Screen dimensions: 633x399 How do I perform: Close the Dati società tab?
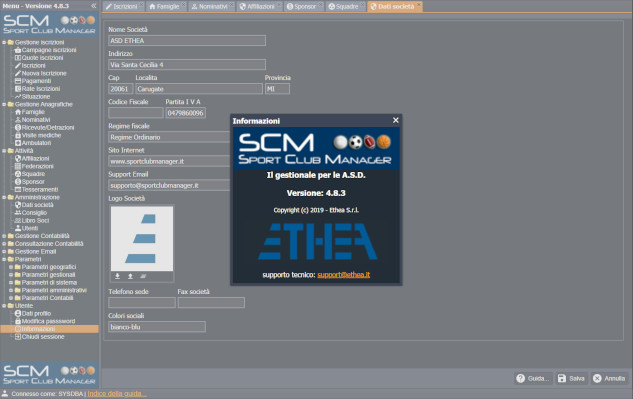[x=419, y=4]
